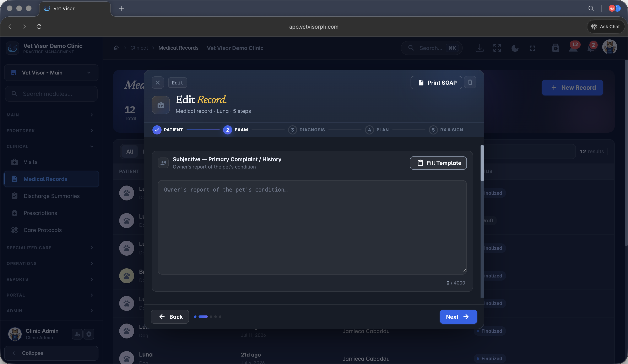Go to the Next step
The image size is (628, 364).
pyautogui.click(x=458, y=317)
